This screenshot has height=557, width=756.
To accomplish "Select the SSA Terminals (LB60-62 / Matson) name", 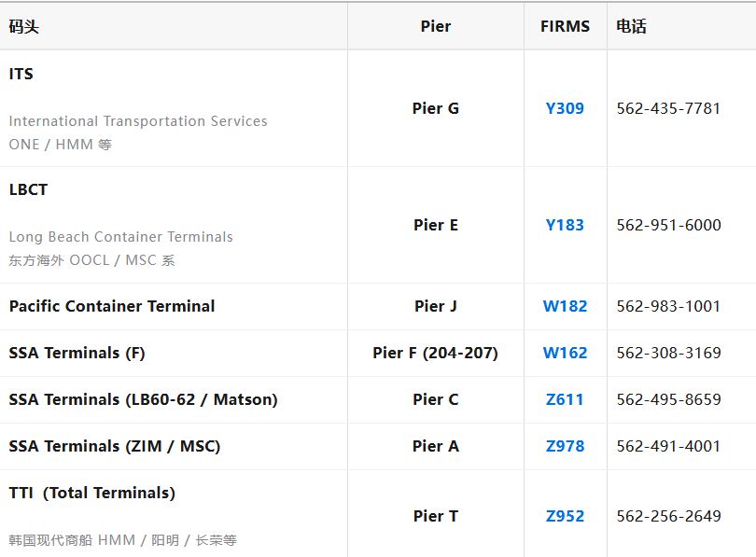I will [x=143, y=400].
